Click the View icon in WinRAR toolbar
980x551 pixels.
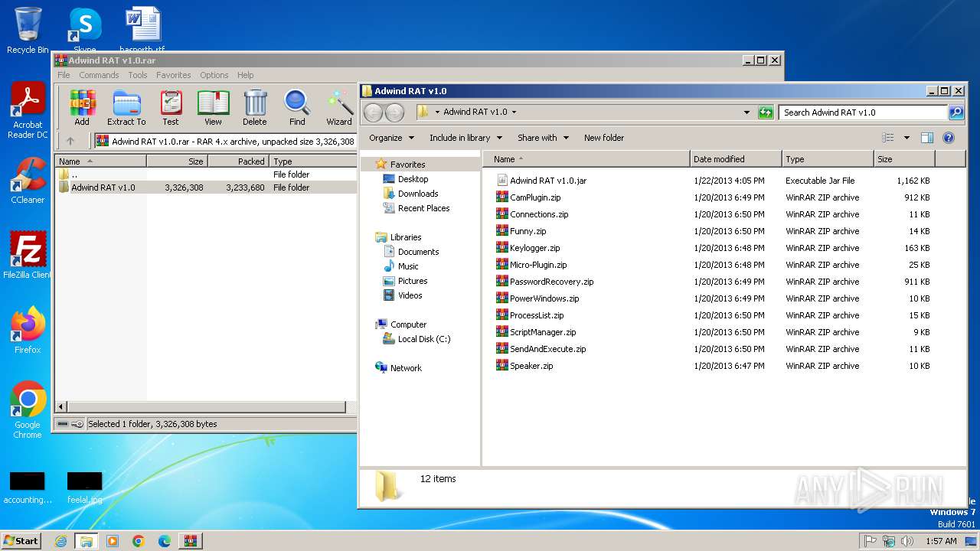point(213,107)
